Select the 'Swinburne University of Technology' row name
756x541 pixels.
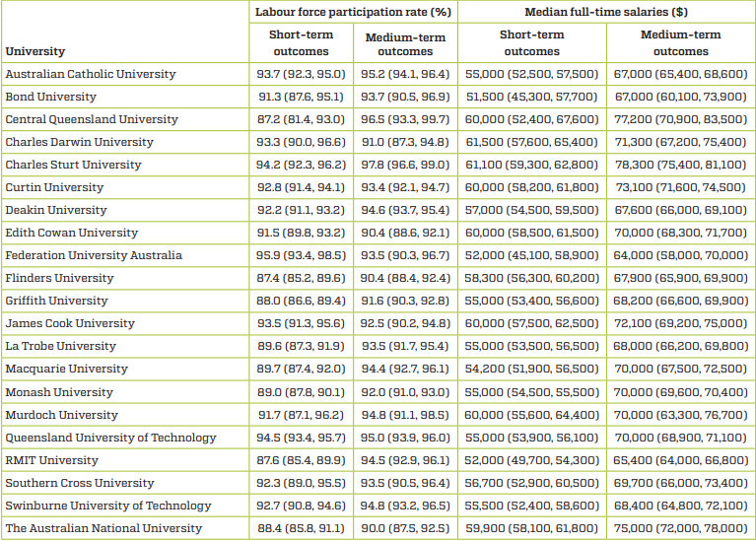[108, 506]
